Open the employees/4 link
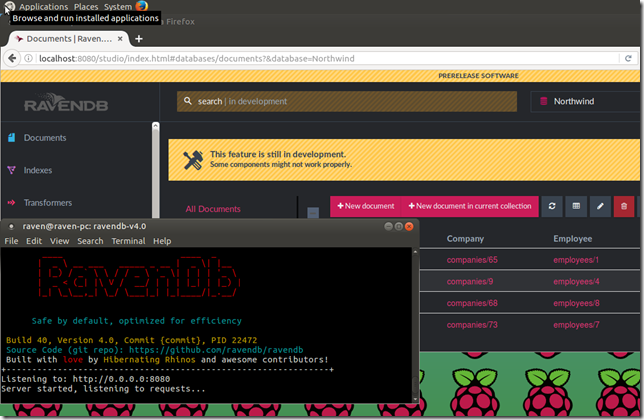 click(x=576, y=282)
